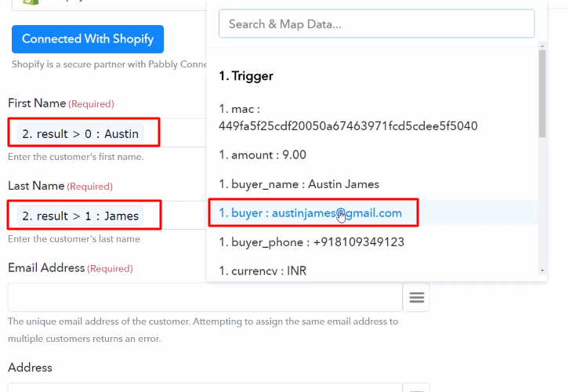The height and width of the screenshot is (392, 569).
Task: Choose the currency : INR entry
Action: [262, 270]
